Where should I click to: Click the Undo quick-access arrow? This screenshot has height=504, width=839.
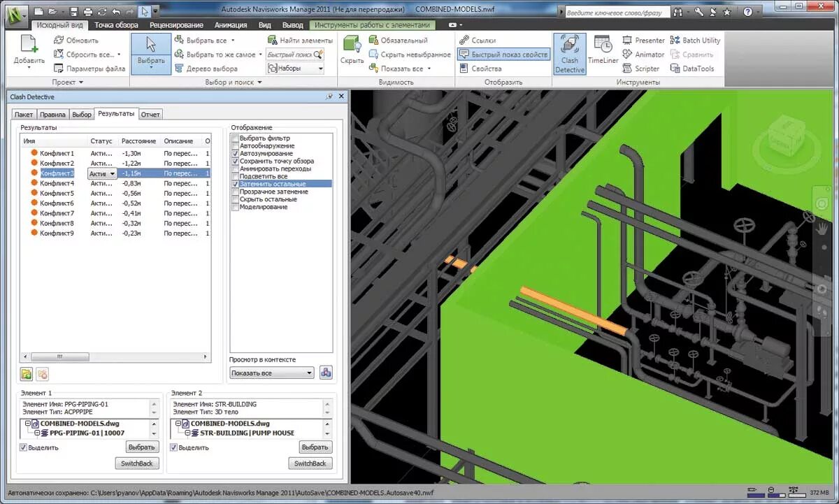[117, 11]
